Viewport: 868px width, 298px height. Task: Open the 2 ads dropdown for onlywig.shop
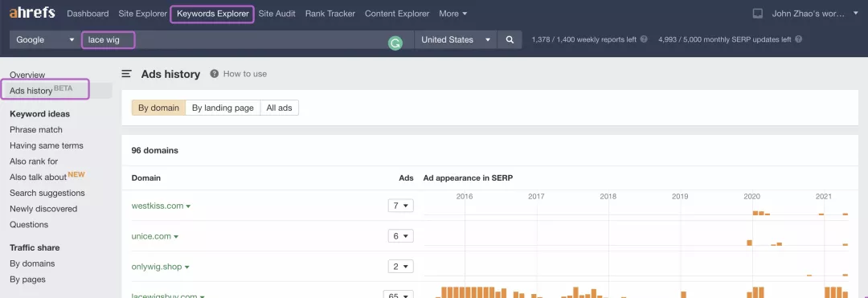click(401, 267)
